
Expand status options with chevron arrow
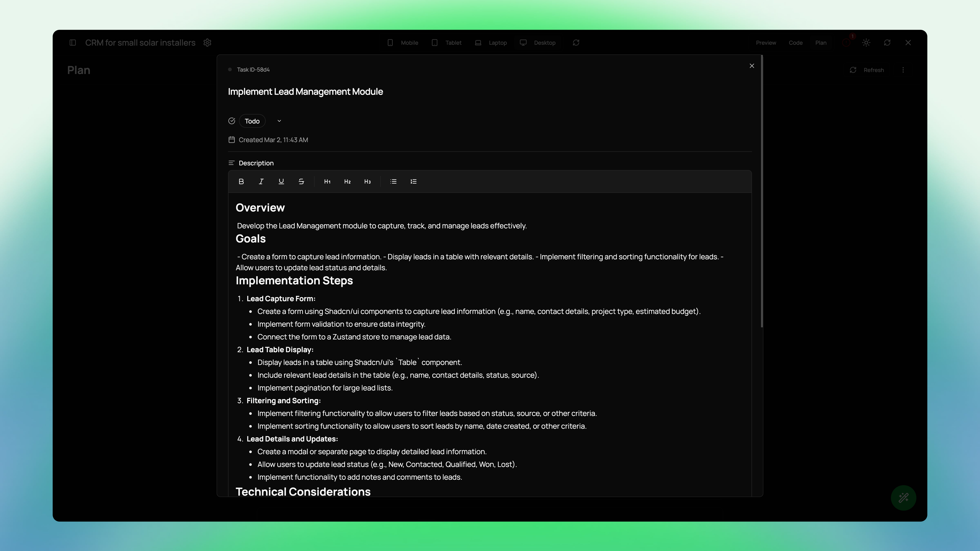(279, 121)
